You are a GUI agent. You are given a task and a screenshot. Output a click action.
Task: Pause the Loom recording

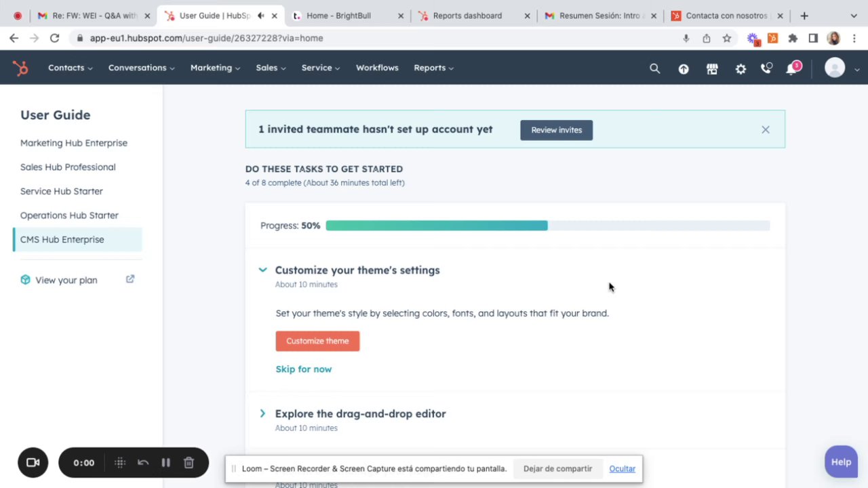pyautogui.click(x=165, y=463)
